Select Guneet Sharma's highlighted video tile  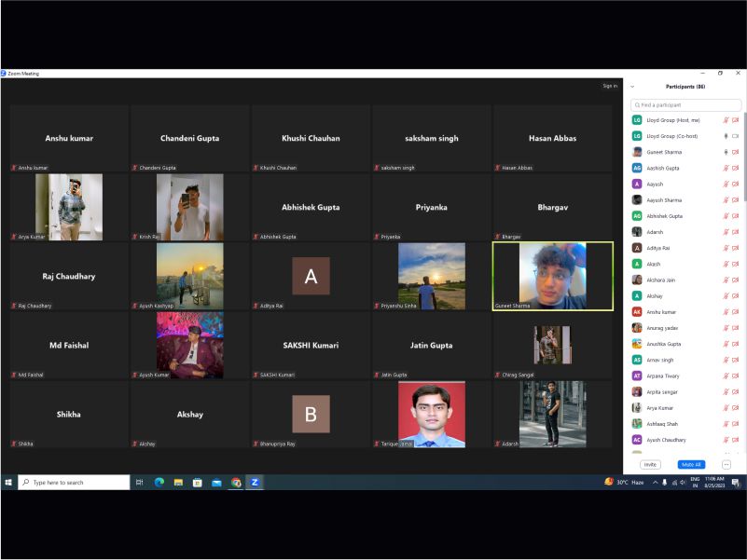[x=553, y=276]
